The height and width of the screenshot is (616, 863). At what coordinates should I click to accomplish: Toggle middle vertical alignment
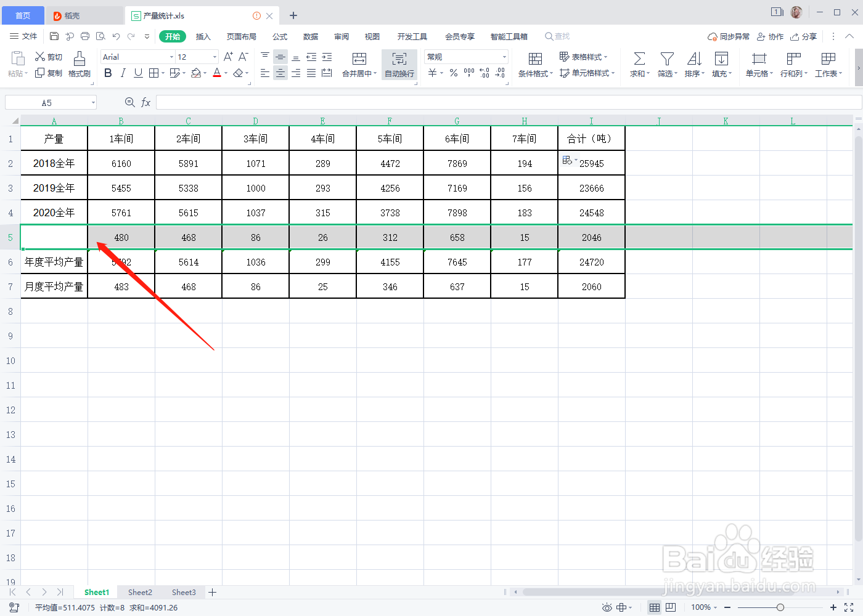pos(280,57)
